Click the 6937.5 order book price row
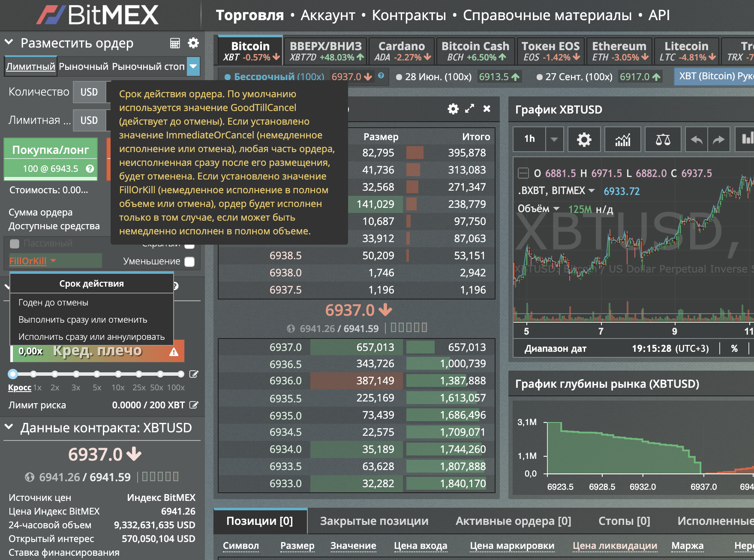 [357, 290]
